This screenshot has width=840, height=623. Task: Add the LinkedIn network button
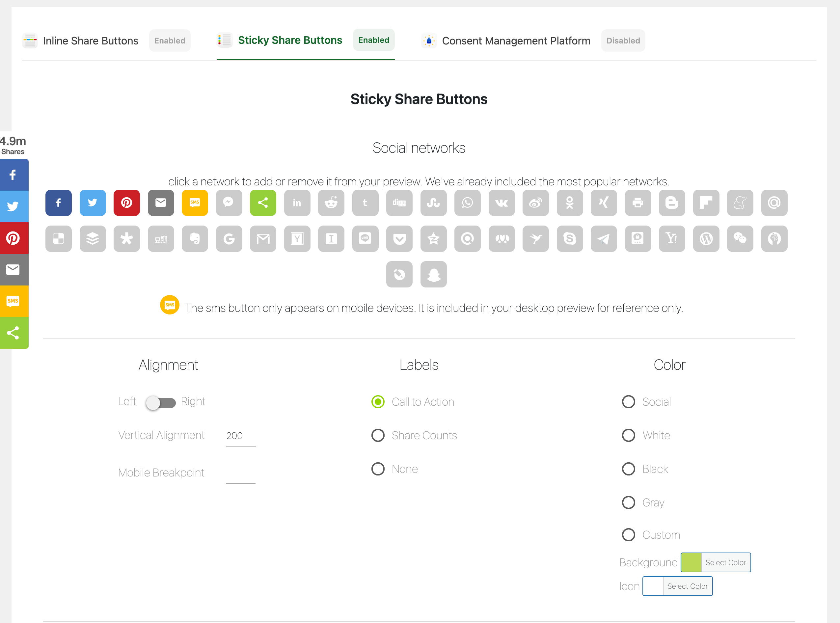click(297, 203)
